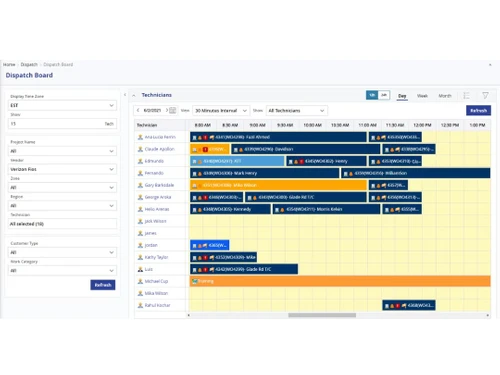Go to Home breadcrumb

coord(9,64)
